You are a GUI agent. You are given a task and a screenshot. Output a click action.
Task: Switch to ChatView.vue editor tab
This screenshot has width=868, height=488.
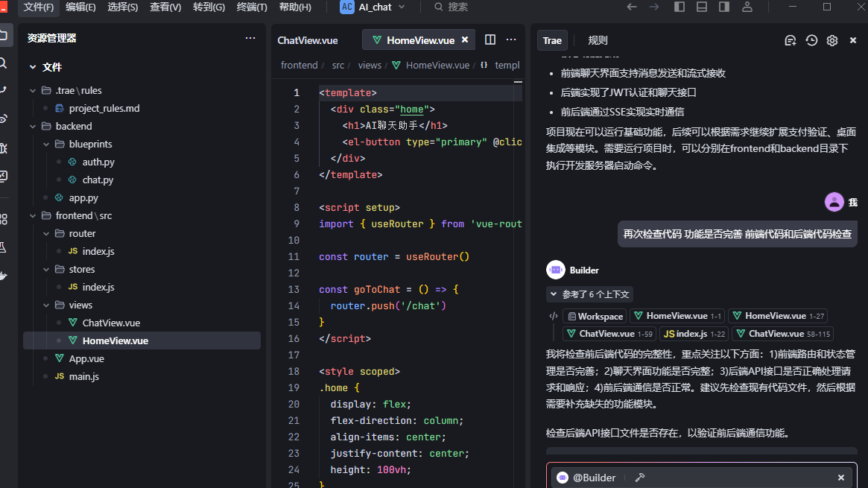tap(307, 40)
